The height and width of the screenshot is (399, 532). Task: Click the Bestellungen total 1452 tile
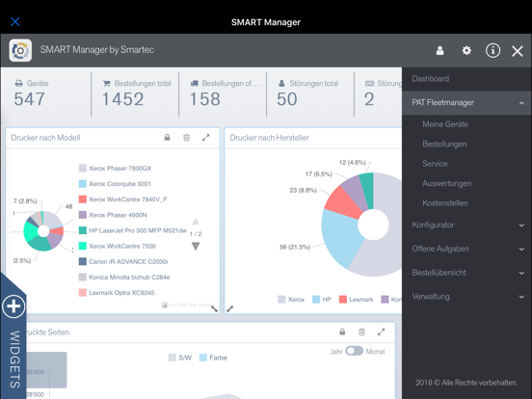click(135, 94)
